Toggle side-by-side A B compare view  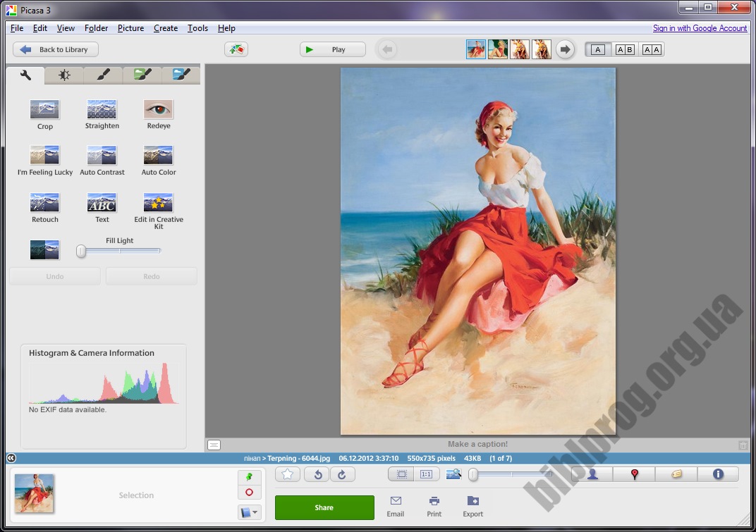(625, 49)
